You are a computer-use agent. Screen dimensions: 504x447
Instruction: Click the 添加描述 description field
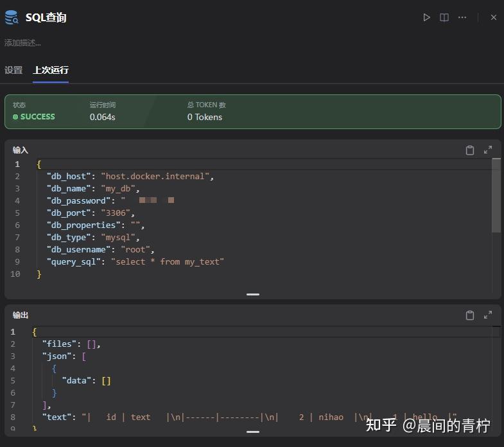point(22,43)
